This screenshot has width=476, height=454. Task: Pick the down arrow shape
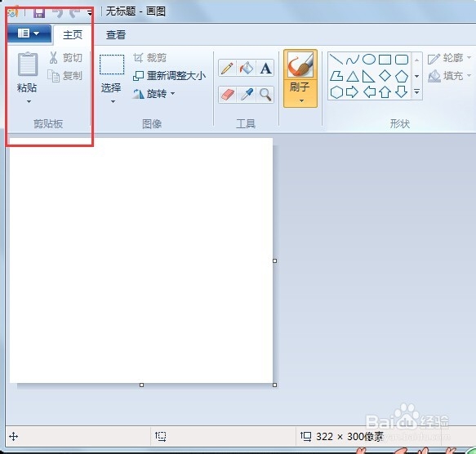click(402, 91)
